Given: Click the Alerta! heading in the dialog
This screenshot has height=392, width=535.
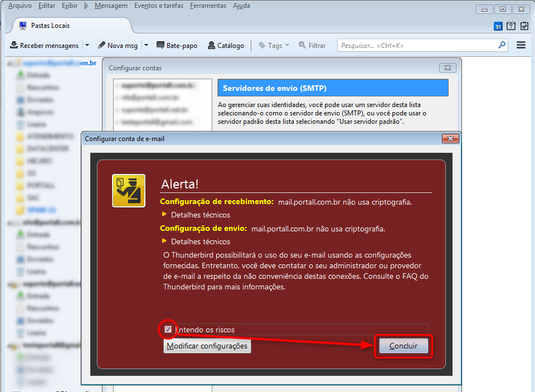Looking at the screenshot, I should click(x=179, y=184).
